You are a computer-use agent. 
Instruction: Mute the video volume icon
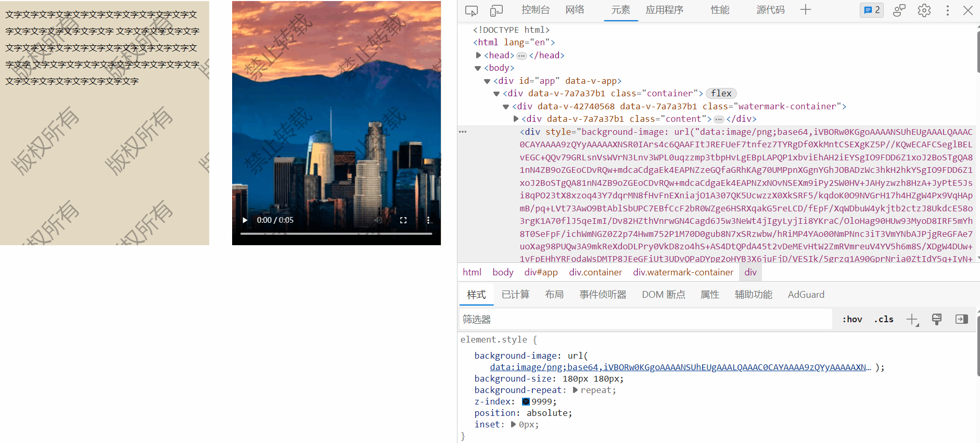click(378, 220)
